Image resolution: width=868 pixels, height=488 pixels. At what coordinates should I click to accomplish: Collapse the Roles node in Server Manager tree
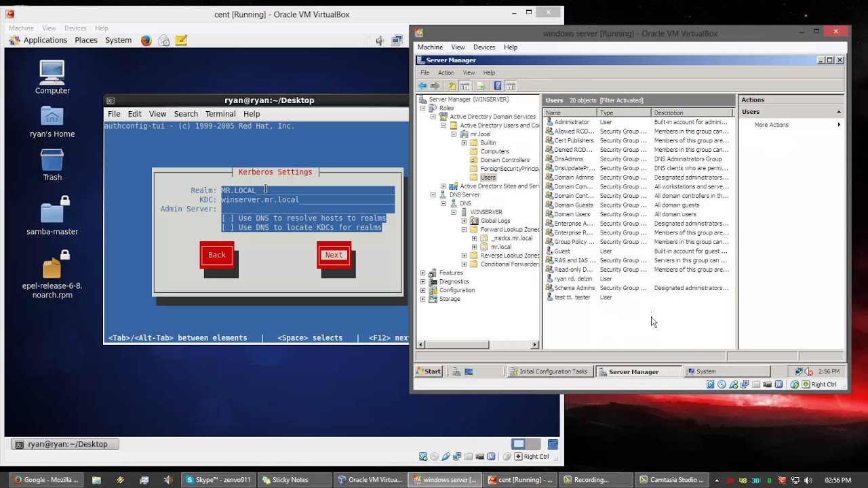tap(422, 108)
